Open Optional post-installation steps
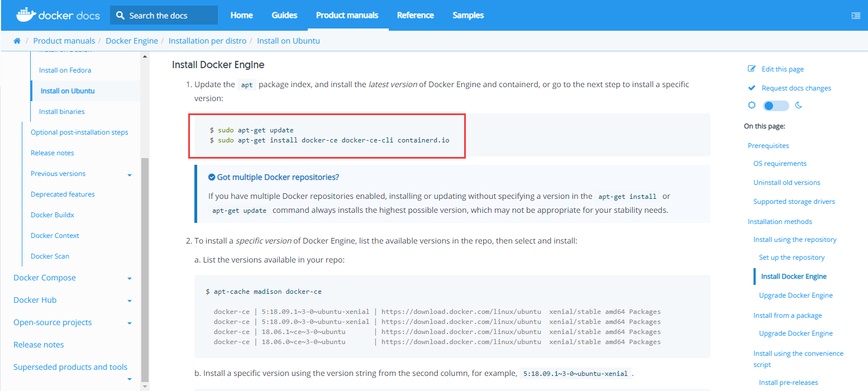This screenshot has width=868, height=391. 79,132
